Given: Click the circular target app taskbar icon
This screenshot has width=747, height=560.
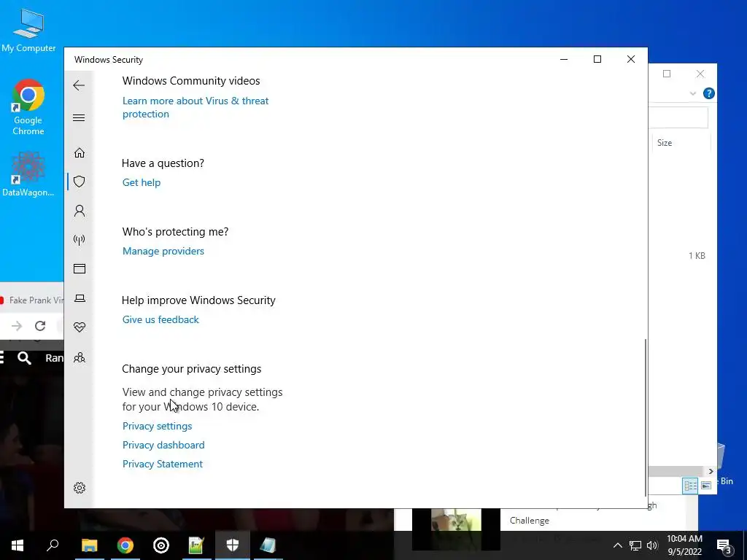Looking at the screenshot, I should coord(161,545).
